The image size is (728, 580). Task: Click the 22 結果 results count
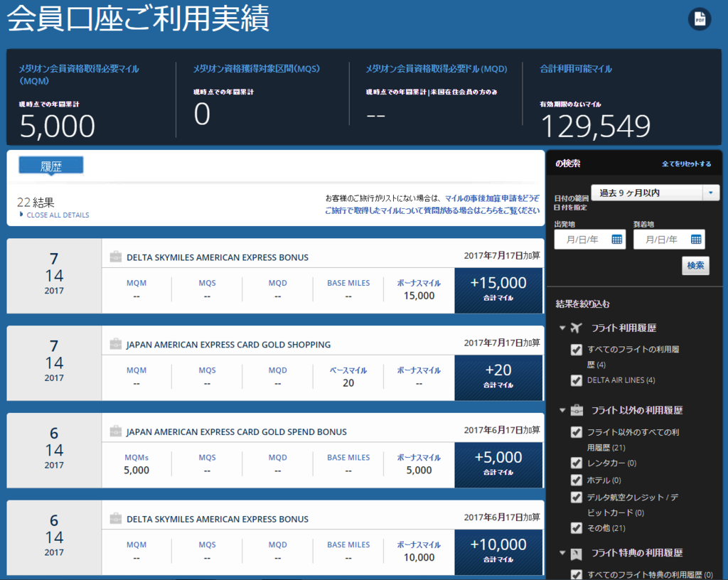click(36, 203)
